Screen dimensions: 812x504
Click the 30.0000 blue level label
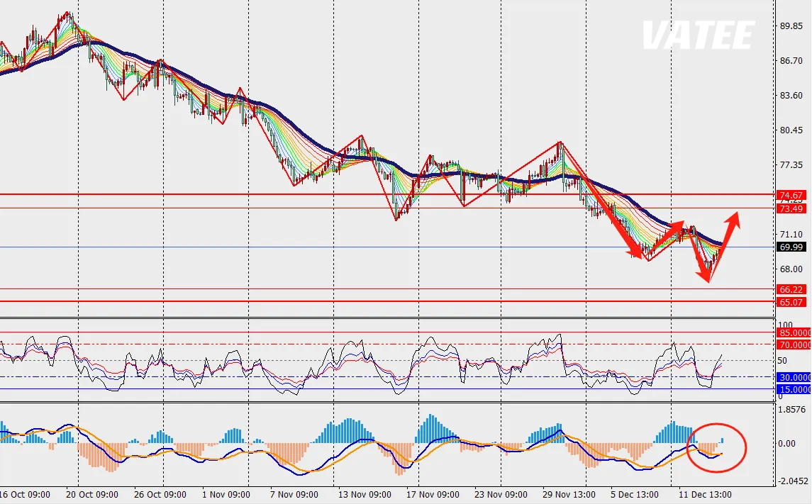pos(794,377)
